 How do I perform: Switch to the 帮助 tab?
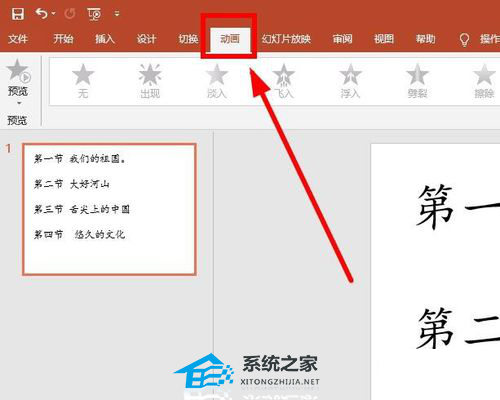click(x=425, y=39)
